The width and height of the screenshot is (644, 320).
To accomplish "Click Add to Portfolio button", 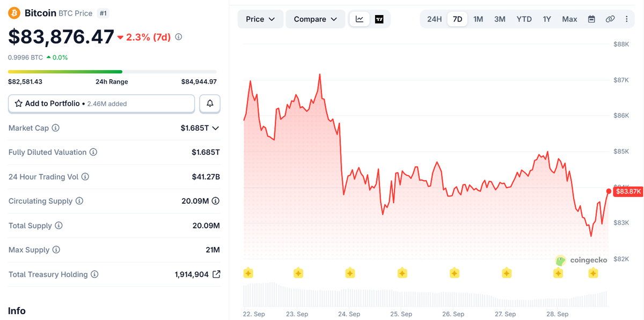I will coord(101,103).
